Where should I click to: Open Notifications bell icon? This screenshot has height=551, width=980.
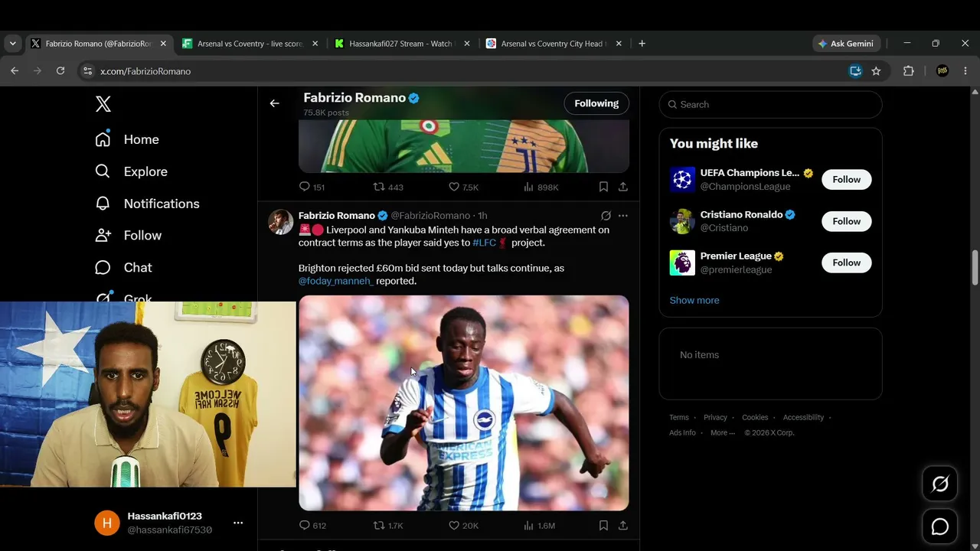103,204
